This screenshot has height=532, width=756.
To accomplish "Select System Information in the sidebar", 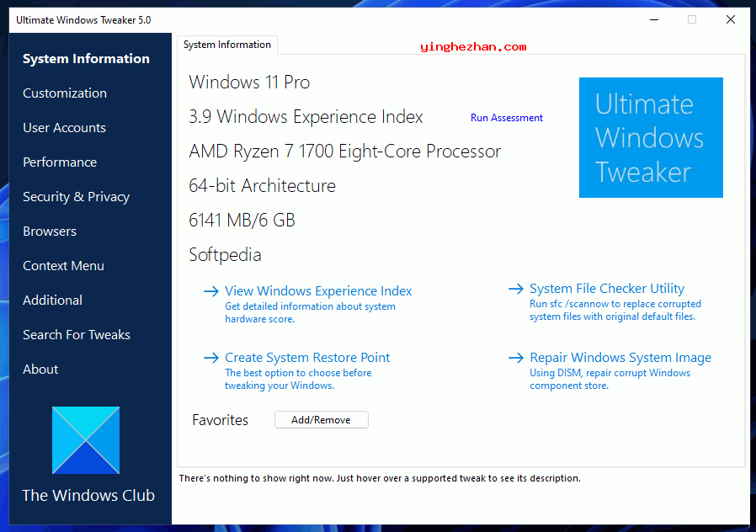I will [x=86, y=59].
